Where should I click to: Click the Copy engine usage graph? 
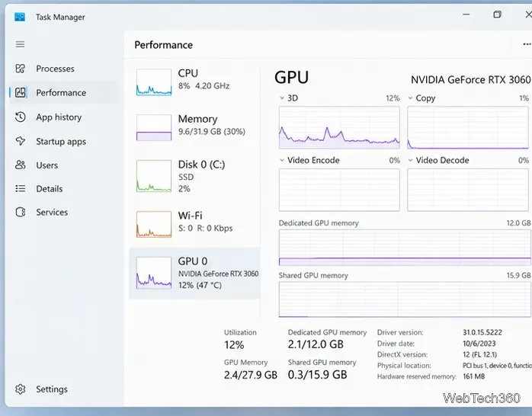pos(468,127)
